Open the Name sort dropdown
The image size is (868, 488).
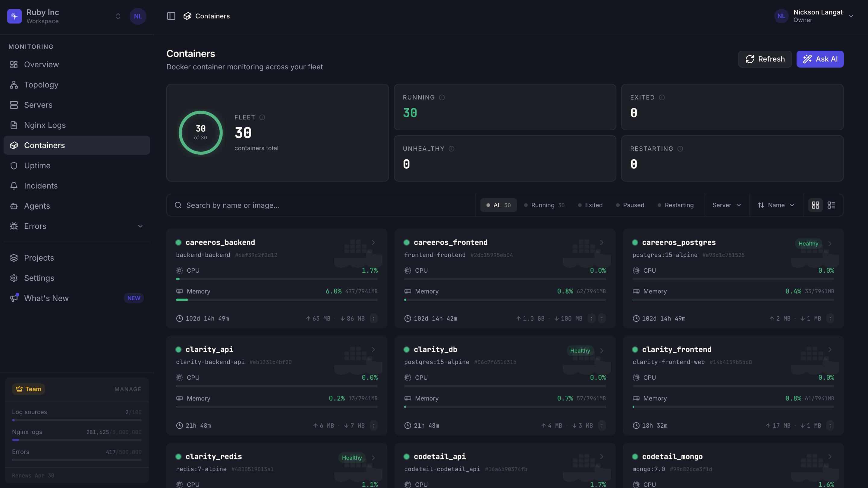click(776, 205)
